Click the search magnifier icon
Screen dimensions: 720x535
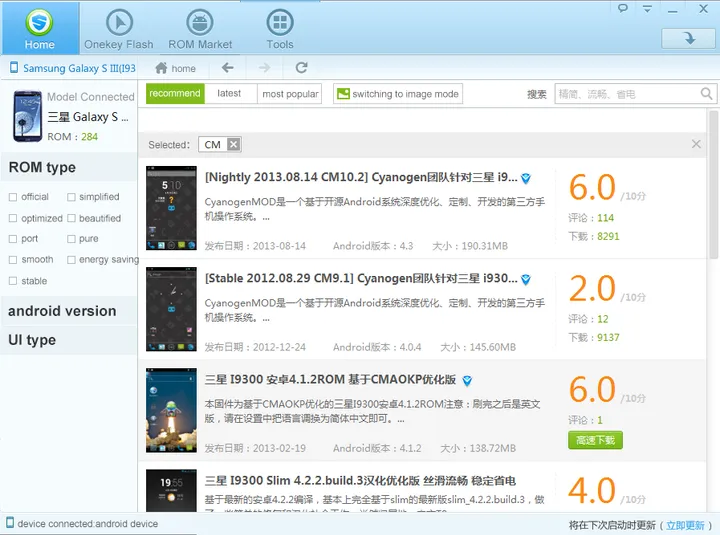pos(707,94)
